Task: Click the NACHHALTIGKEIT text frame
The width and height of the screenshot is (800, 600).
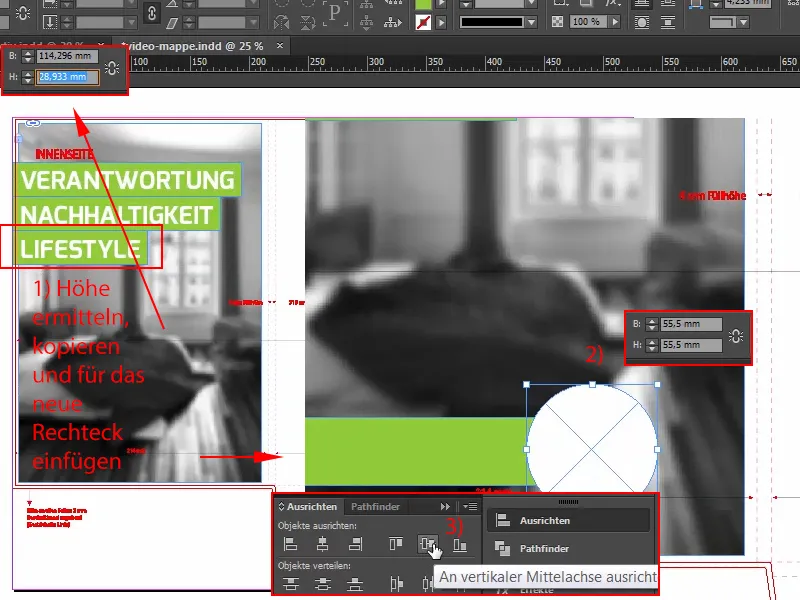Action: (x=117, y=214)
